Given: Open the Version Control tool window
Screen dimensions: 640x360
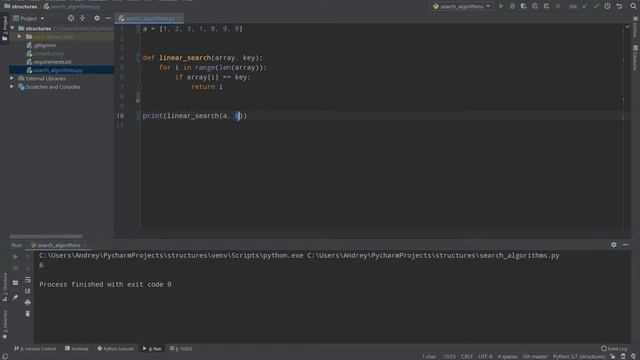Looking at the screenshot, I should point(35,349).
